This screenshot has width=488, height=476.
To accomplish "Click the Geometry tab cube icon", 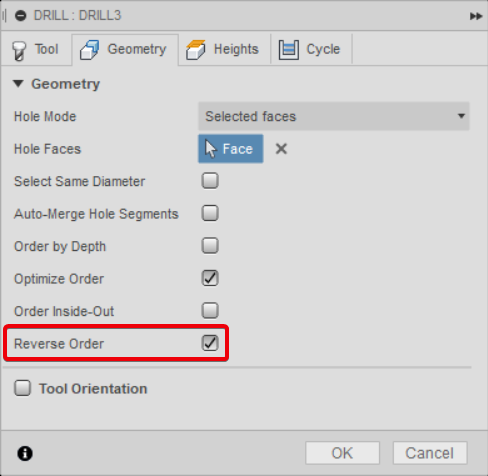I will pyautogui.click(x=89, y=50).
